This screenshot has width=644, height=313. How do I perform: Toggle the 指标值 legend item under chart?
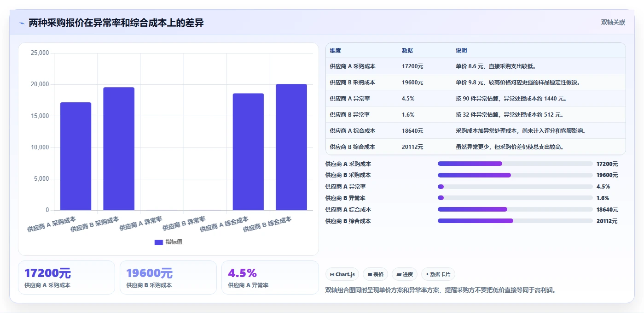(168, 242)
